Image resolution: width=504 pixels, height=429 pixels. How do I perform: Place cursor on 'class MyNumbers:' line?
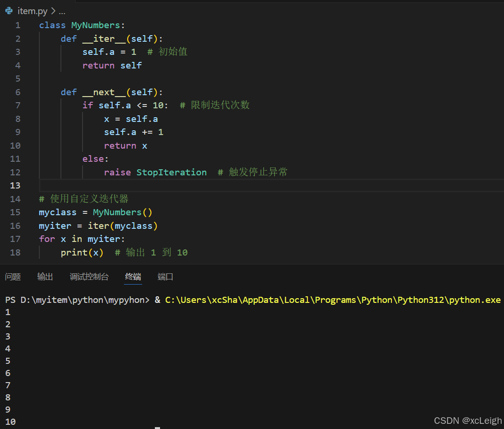coord(82,25)
